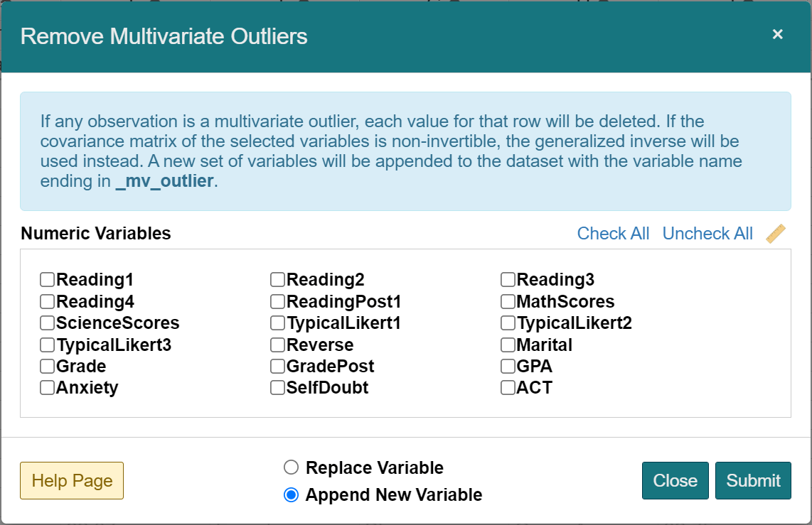
Task: Check the MathScores variable
Action: pos(507,301)
